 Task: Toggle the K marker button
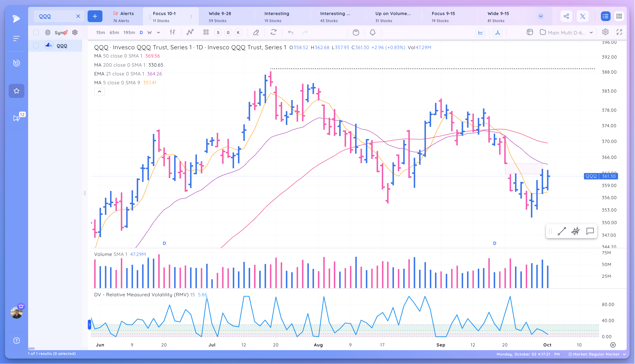tap(238, 32)
